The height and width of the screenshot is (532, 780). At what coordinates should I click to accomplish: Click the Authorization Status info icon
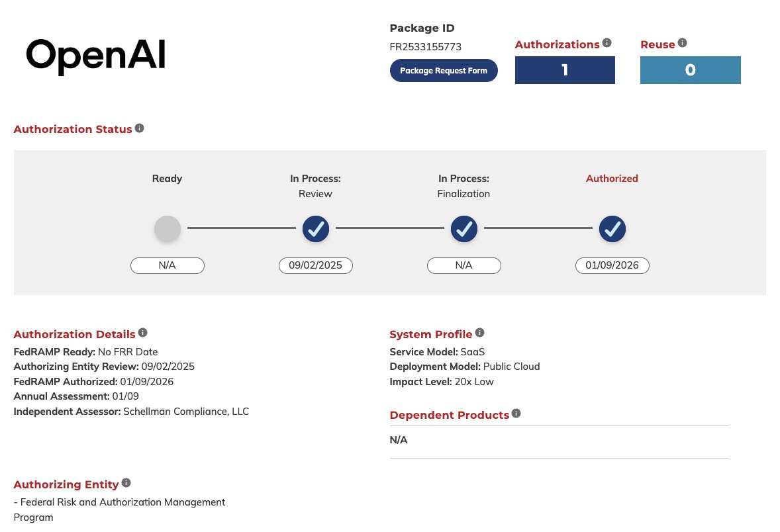click(x=140, y=128)
